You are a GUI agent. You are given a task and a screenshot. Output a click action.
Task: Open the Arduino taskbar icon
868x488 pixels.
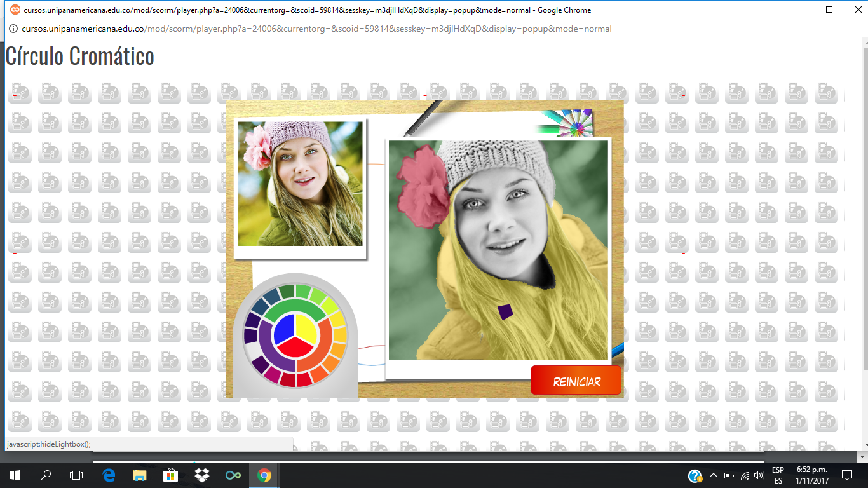coord(233,475)
